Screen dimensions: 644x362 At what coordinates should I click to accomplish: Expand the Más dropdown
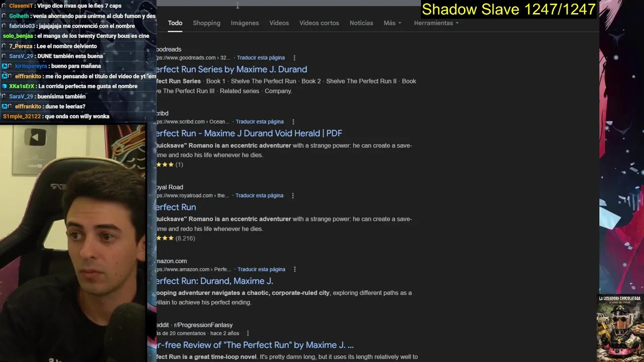[x=392, y=23]
